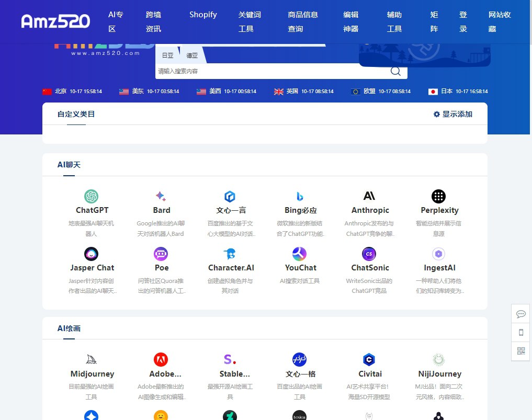Click the gear icon beside 显示添加

[437, 115]
